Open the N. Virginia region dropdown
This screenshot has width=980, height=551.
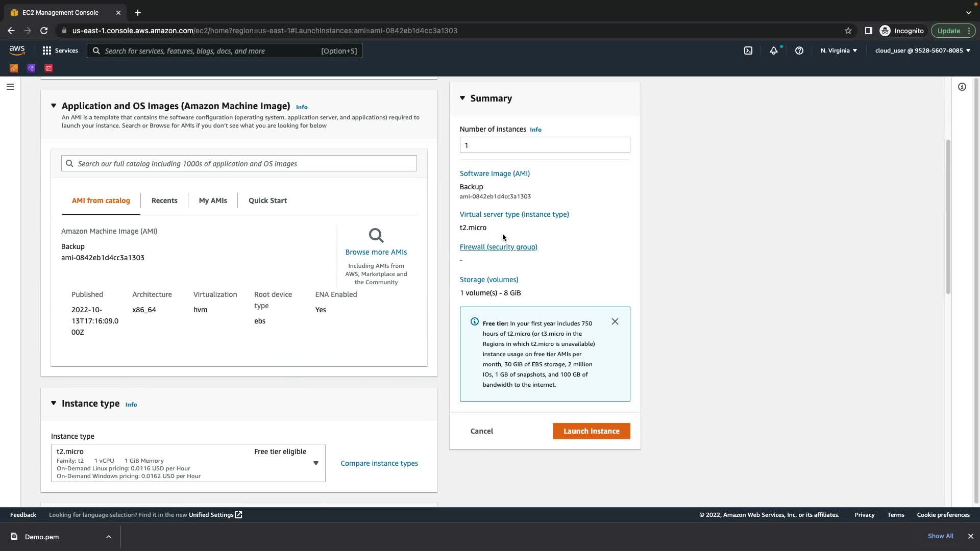pos(839,51)
